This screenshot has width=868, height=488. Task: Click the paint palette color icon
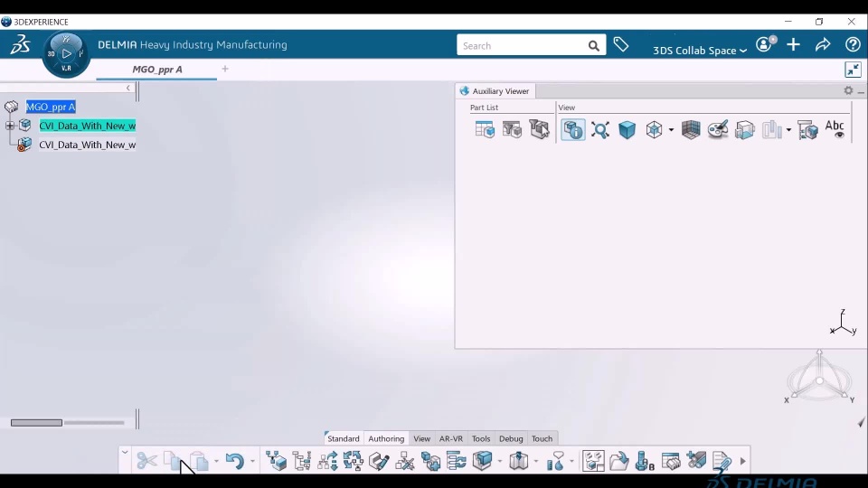pos(718,129)
